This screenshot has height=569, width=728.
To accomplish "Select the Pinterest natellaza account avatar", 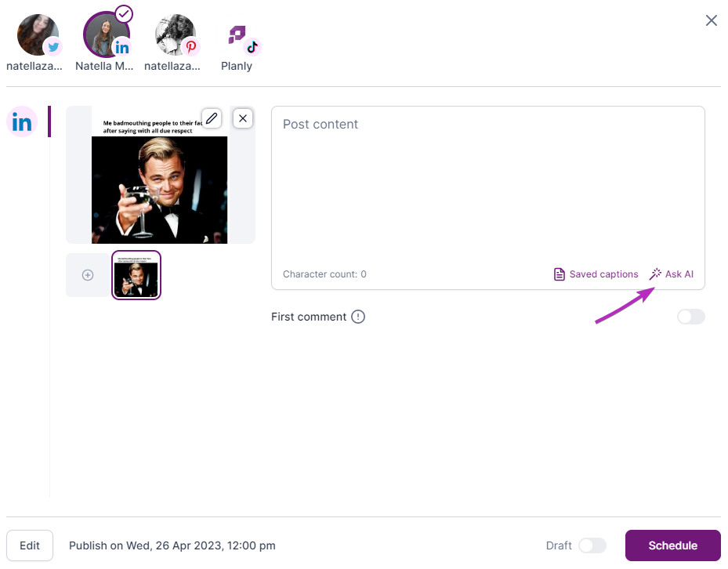I will tap(176, 34).
